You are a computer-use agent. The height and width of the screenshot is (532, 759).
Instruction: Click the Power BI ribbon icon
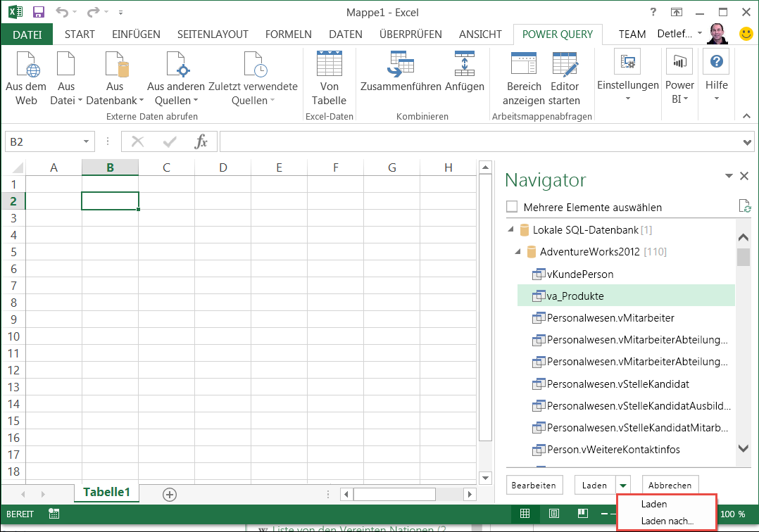click(x=679, y=62)
